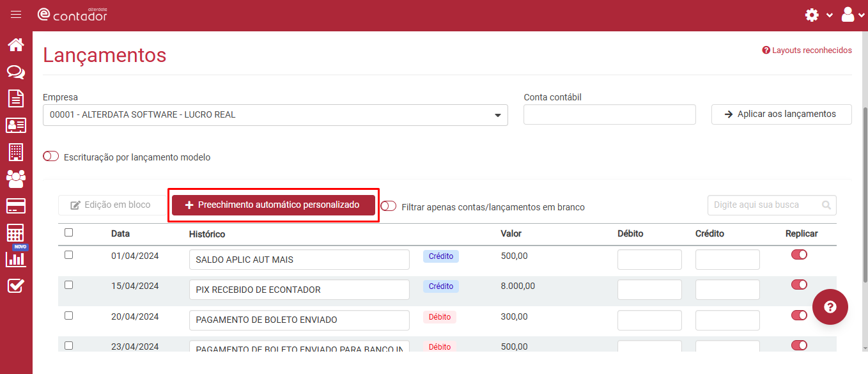Open the users group sidebar icon
Image resolution: width=868 pixels, height=374 pixels.
16,178
